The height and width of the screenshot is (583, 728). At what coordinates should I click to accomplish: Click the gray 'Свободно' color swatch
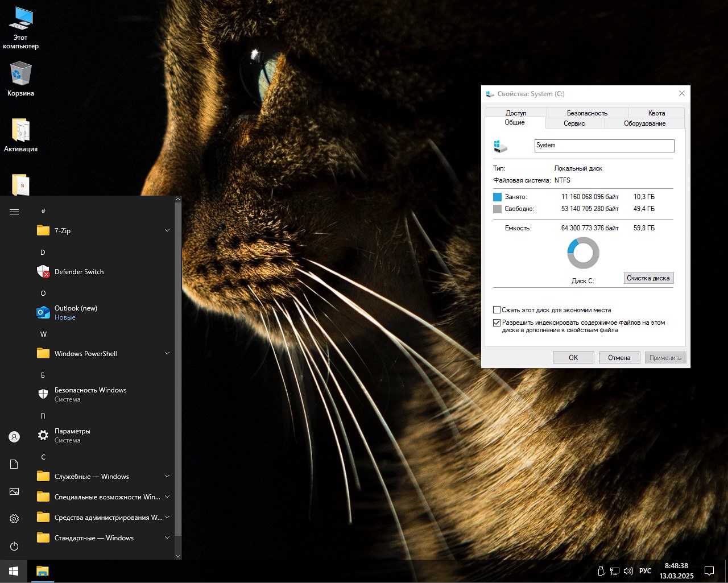[497, 209]
